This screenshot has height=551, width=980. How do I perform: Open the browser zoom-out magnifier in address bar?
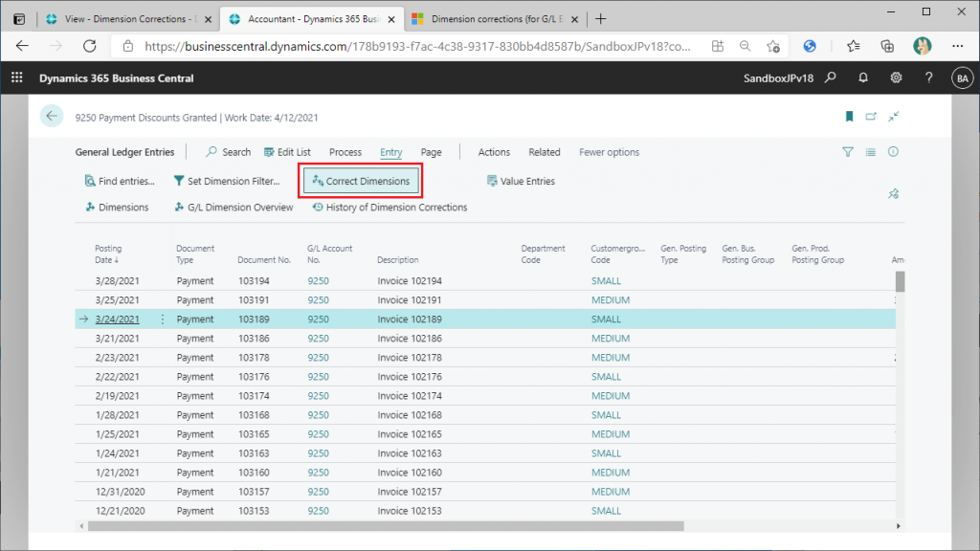(745, 46)
